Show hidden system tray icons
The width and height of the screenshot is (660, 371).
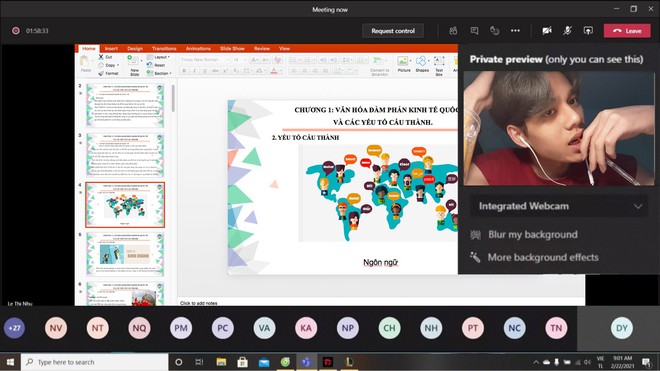(536, 362)
